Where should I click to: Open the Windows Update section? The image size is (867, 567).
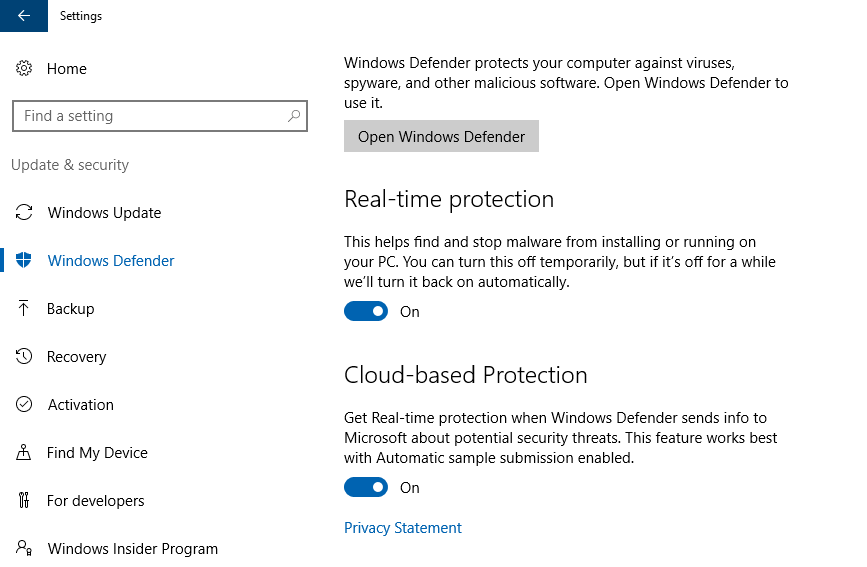[x=105, y=213]
